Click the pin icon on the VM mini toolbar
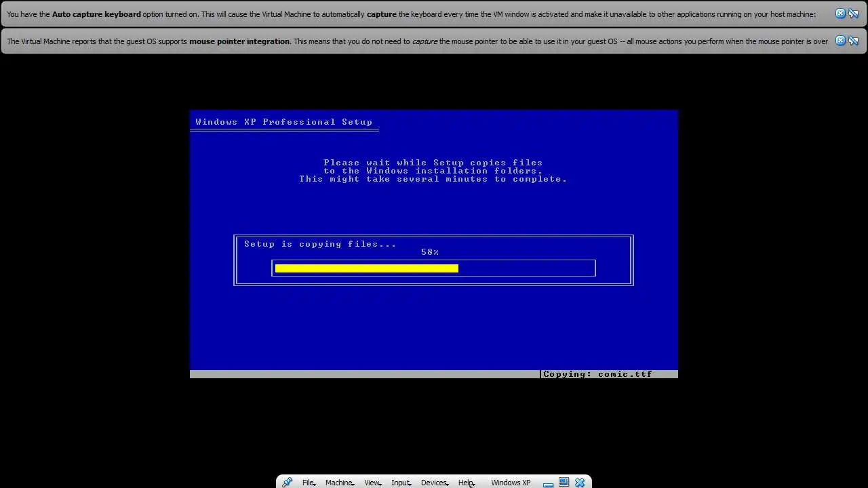The width and height of the screenshot is (868, 488). click(x=287, y=483)
